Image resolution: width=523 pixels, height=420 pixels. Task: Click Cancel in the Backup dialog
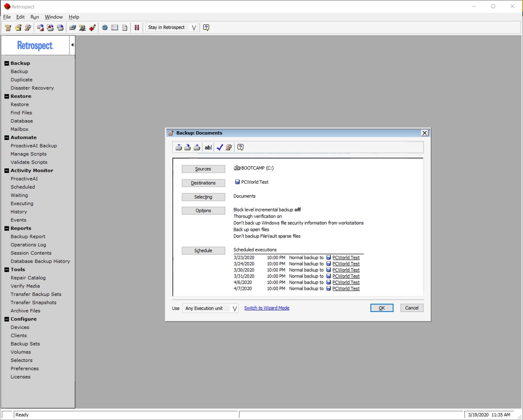(x=412, y=308)
